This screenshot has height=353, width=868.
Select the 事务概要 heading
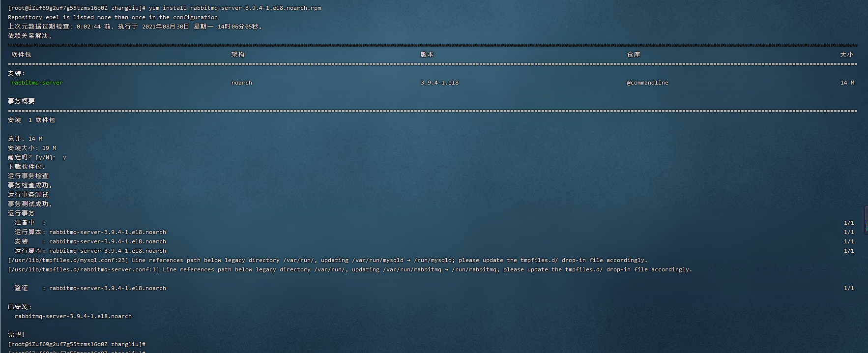[21, 101]
